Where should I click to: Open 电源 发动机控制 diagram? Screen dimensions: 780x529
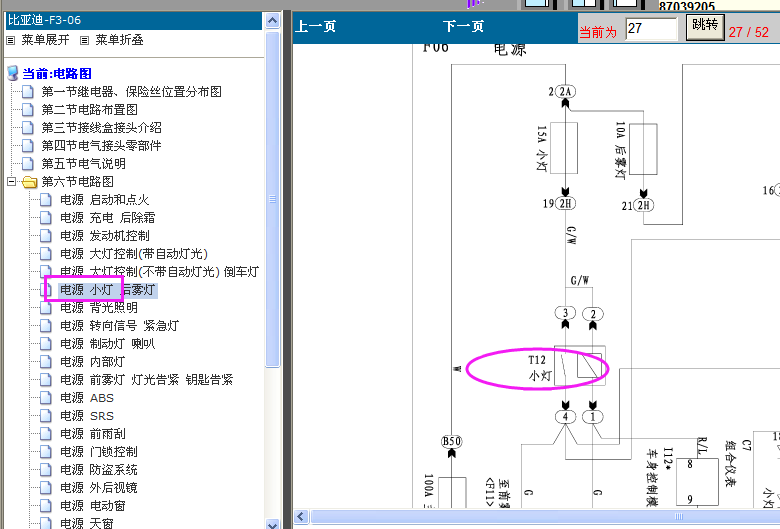(x=104, y=235)
